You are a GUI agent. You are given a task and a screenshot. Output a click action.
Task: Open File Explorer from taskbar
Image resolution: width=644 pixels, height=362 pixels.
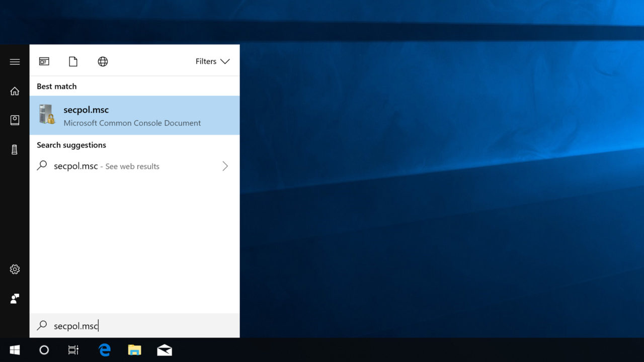pos(134,350)
